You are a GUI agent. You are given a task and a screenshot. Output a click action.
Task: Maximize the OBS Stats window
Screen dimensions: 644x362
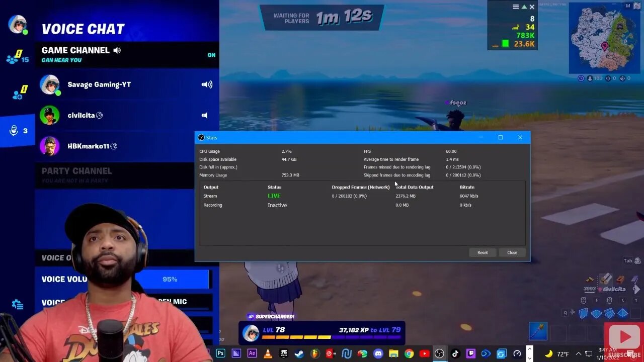click(500, 137)
